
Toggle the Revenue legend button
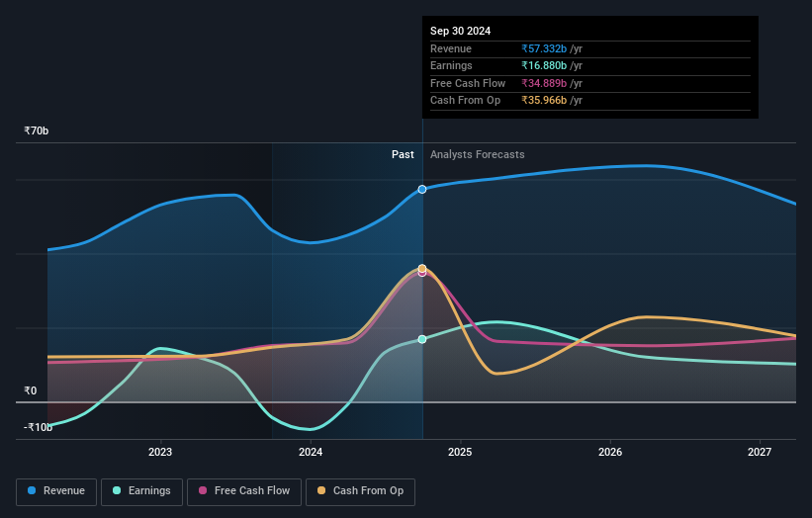click(56, 491)
